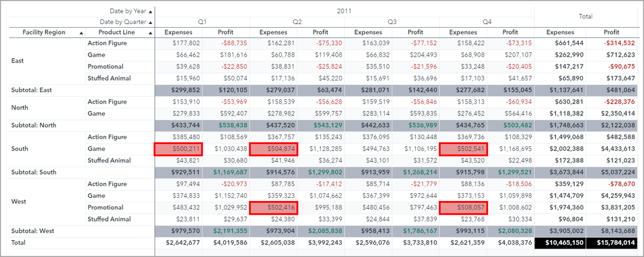
Task: Select the Q2 quarter header
Action: click(x=297, y=22)
